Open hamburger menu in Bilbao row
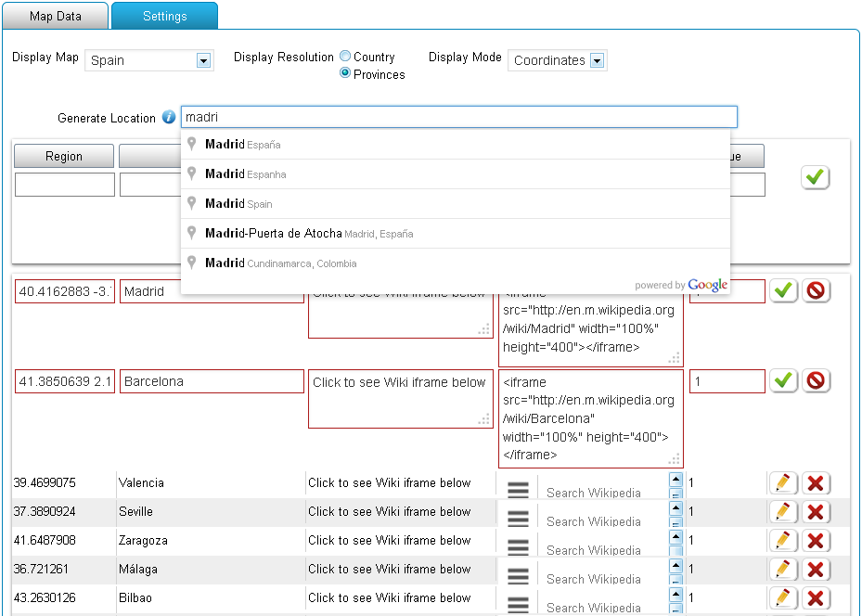862x616 pixels. point(518,603)
